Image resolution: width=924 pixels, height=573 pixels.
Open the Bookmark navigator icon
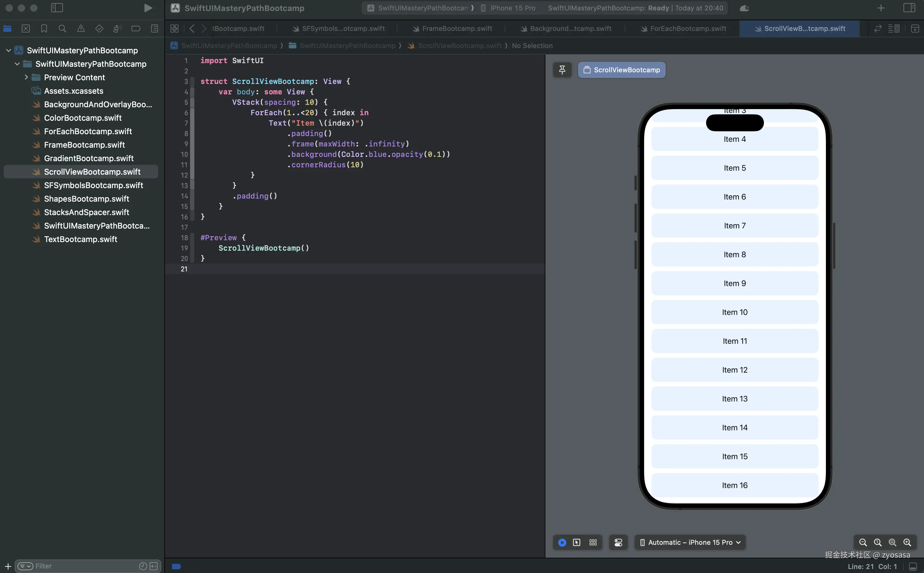(x=44, y=28)
